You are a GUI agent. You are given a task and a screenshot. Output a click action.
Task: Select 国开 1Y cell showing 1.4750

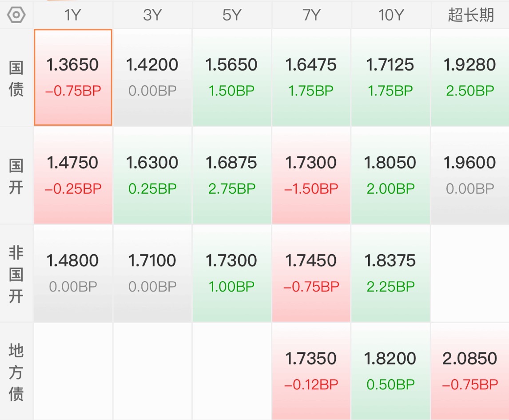point(73,176)
